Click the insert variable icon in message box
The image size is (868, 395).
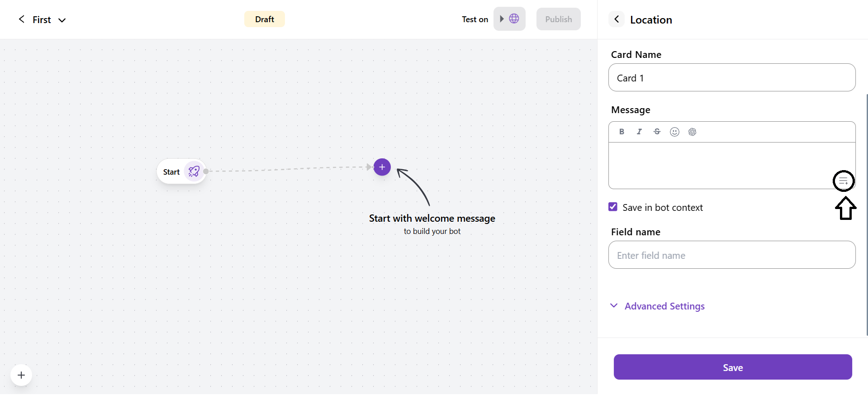[x=843, y=181]
